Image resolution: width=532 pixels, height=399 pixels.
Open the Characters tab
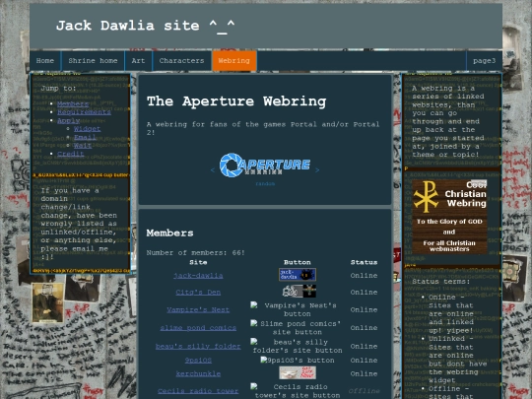click(182, 61)
